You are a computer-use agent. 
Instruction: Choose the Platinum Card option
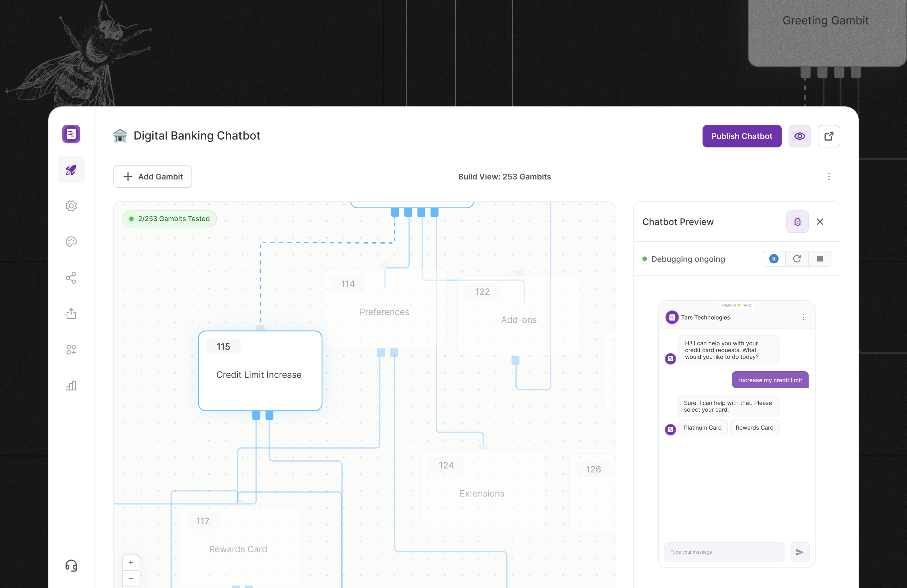702,428
